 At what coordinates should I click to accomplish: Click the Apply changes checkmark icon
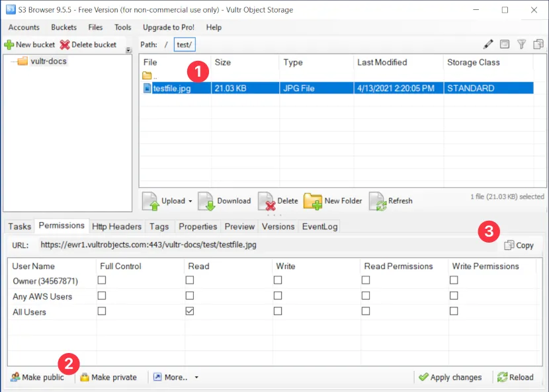[423, 377]
